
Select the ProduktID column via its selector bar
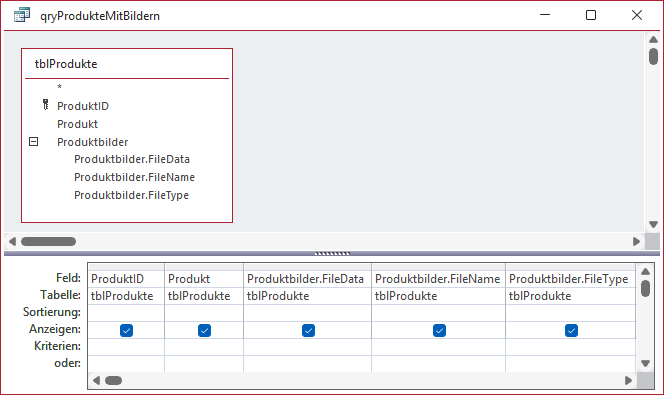(126, 267)
